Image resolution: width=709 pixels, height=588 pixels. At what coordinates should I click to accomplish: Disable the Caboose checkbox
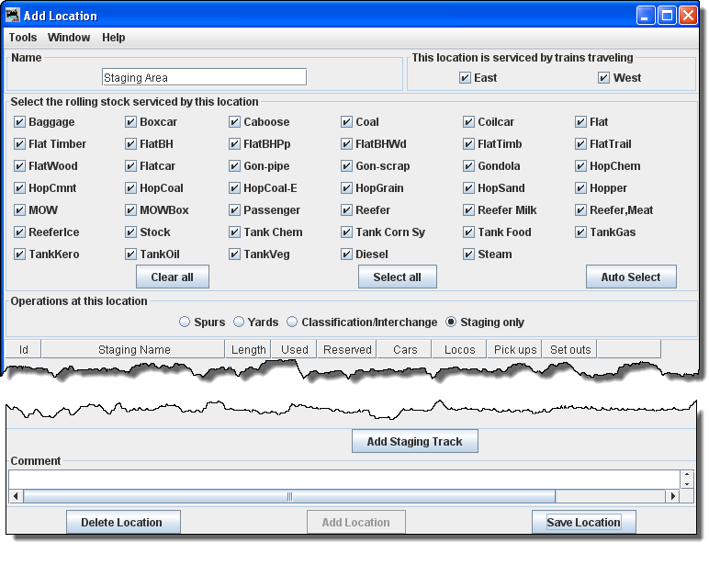tap(235, 122)
